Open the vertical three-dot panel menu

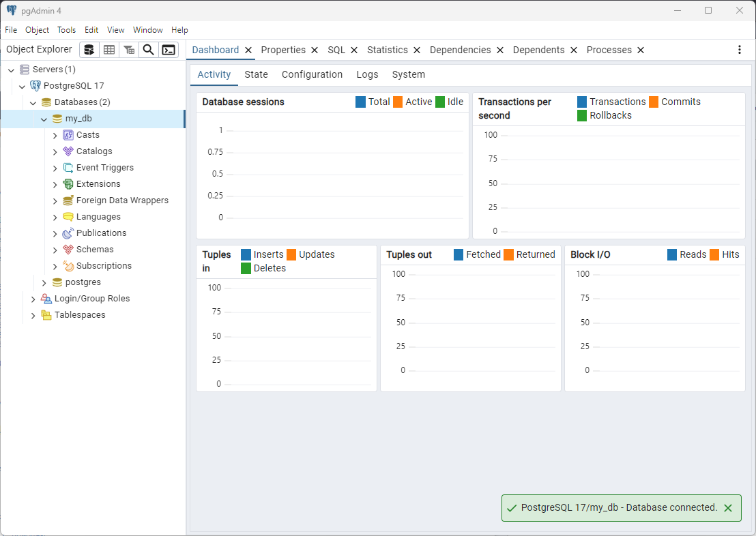(739, 50)
